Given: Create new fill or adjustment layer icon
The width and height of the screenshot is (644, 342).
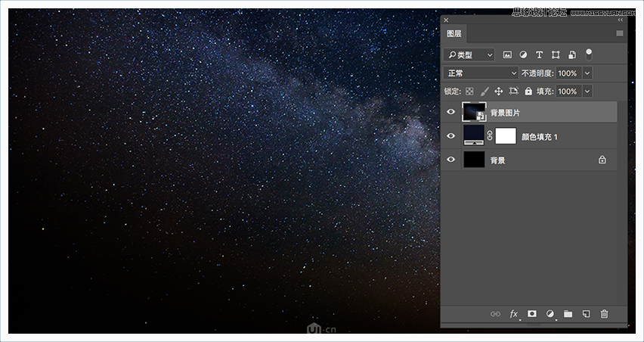Looking at the screenshot, I should [x=550, y=314].
